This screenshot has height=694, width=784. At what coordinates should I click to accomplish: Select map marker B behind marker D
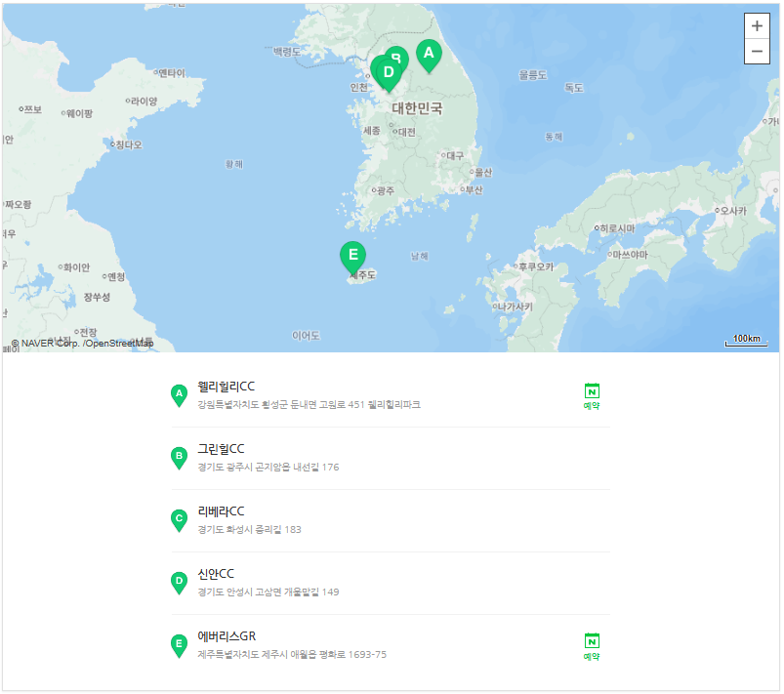tap(399, 54)
